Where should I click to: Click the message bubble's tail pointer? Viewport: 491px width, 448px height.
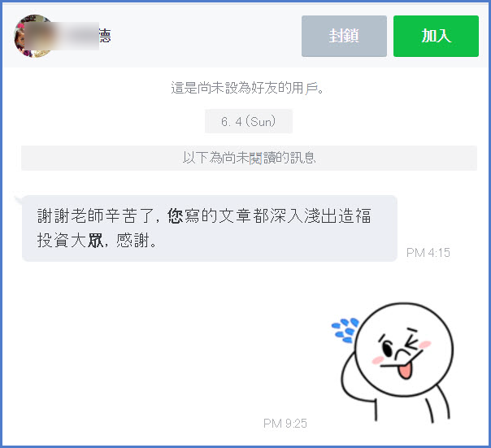click(19, 199)
